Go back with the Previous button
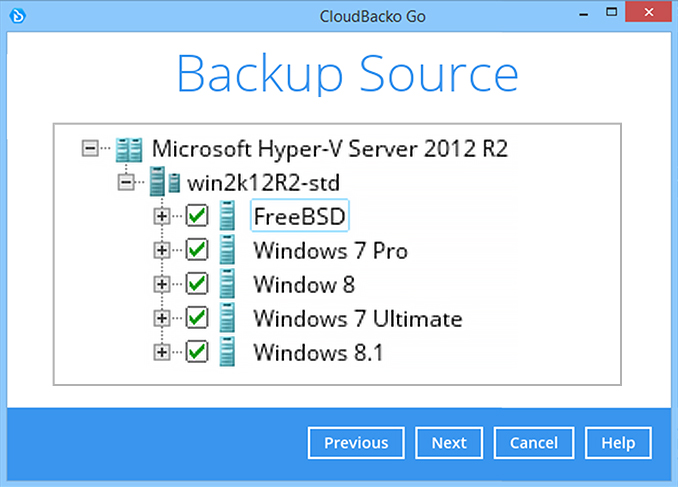The width and height of the screenshot is (678, 487). coord(356,443)
